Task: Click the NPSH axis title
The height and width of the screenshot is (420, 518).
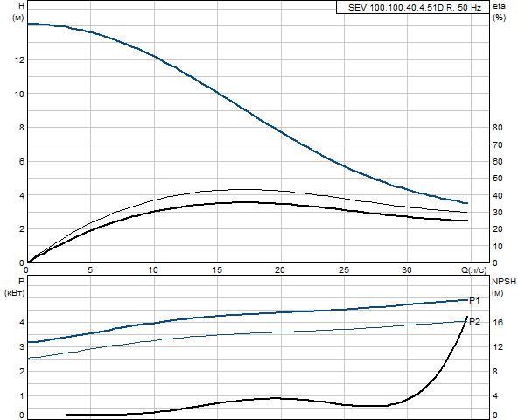Action: click(504, 282)
